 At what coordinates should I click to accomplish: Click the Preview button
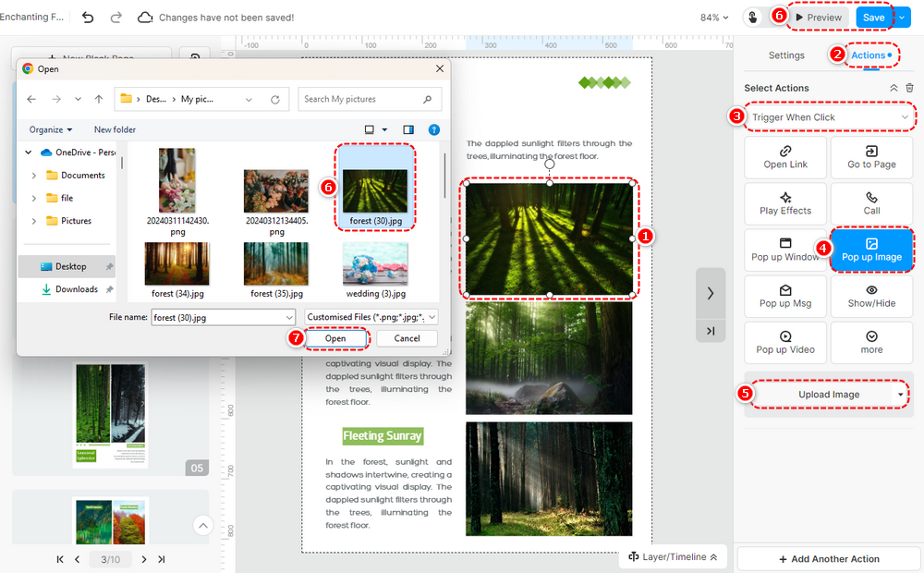click(x=819, y=18)
